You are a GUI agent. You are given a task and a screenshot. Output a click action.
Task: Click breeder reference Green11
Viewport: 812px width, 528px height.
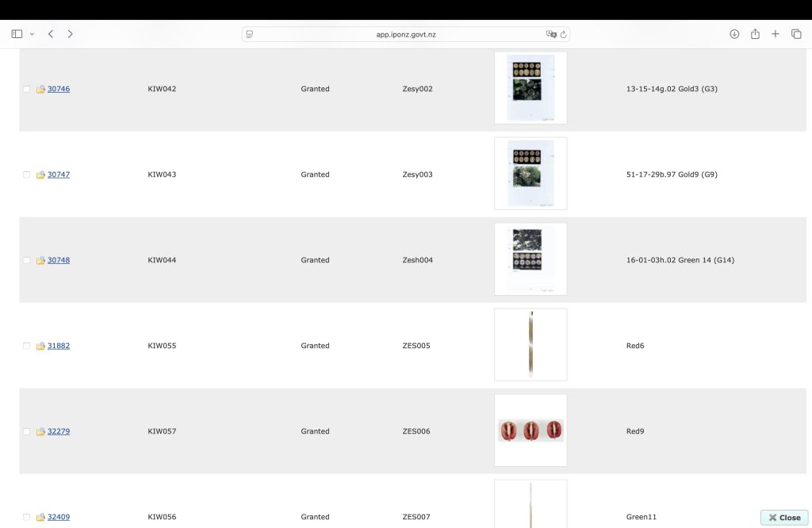tap(641, 517)
